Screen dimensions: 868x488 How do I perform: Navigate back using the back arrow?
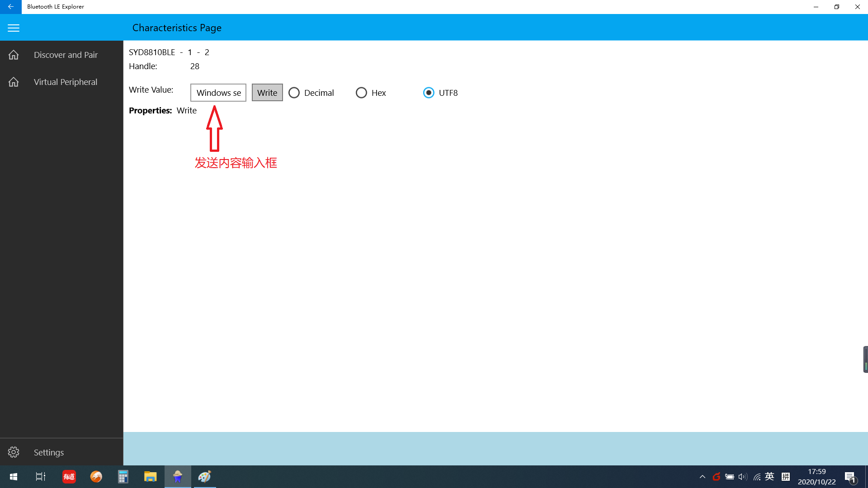[x=9, y=7]
